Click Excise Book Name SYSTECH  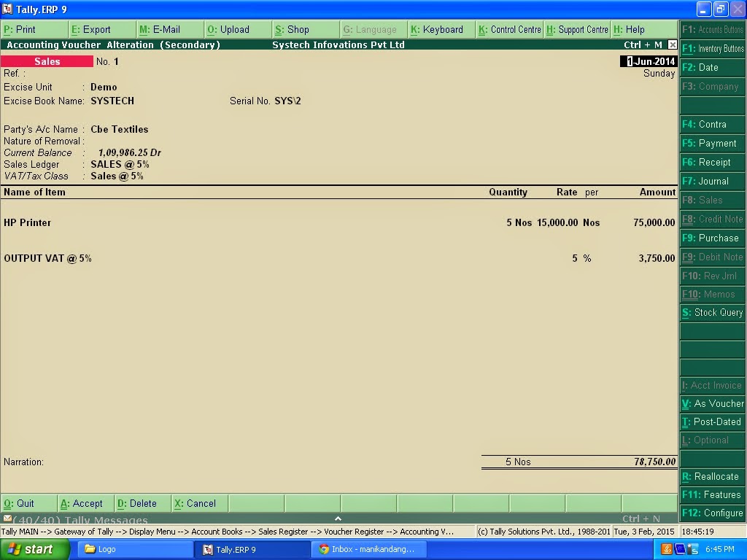(x=112, y=101)
